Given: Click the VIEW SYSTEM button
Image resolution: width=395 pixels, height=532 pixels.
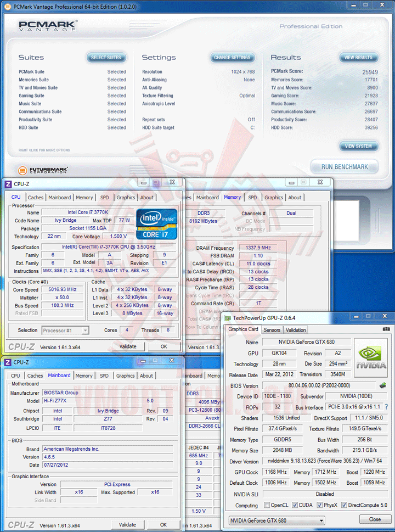Looking at the screenshot, I should (358, 146).
